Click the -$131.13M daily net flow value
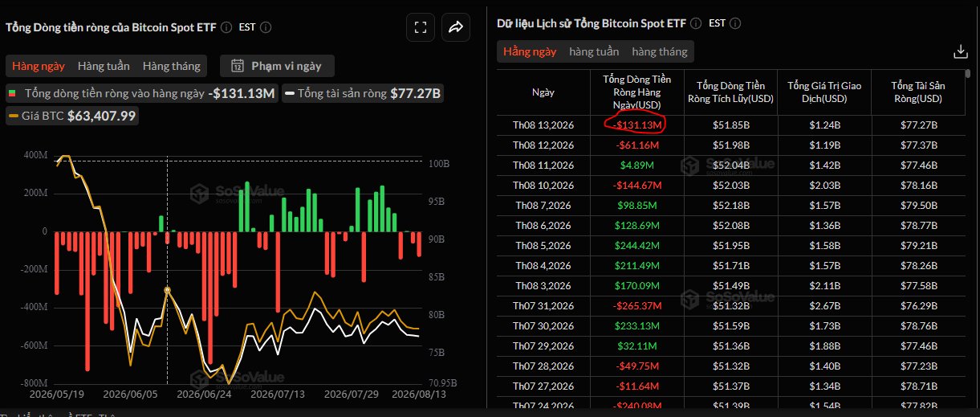 pyautogui.click(x=636, y=125)
